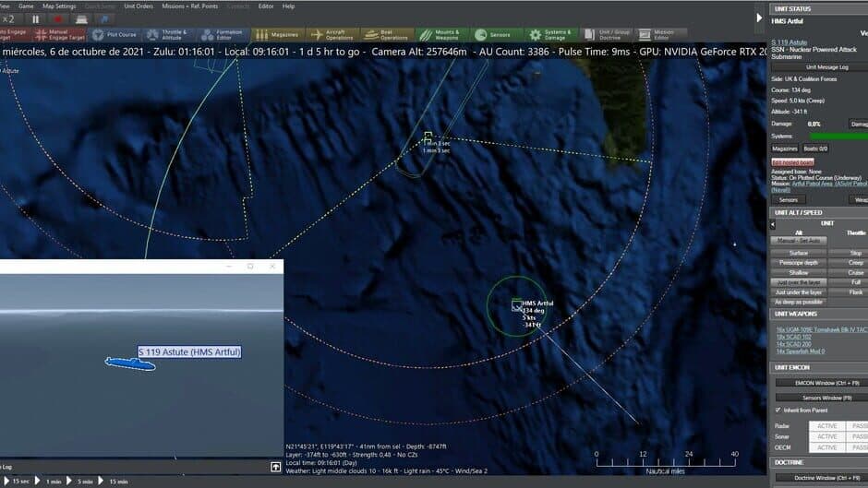The image size is (868, 488).
Task: Select Periscope depth preset
Action: [798, 263]
